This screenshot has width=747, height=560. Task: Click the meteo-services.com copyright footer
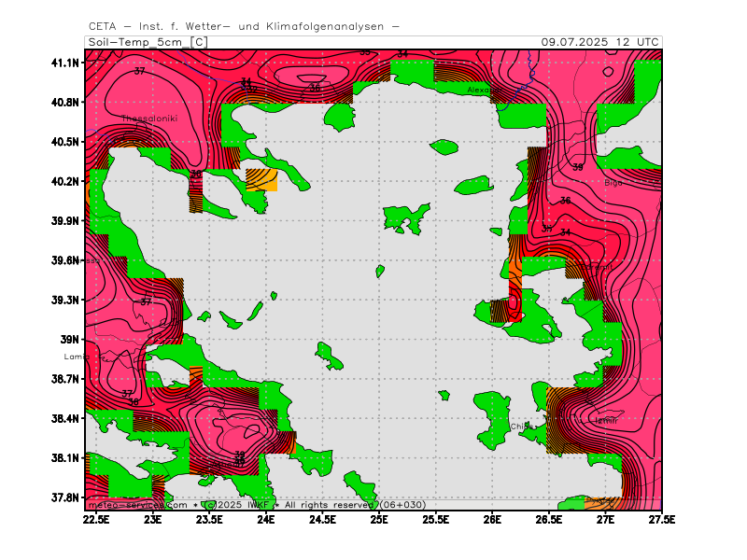258,505
